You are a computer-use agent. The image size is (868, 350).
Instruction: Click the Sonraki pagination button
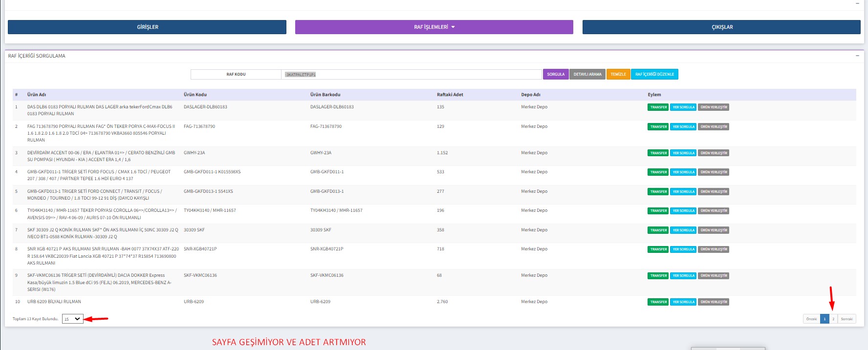[x=846, y=319]
